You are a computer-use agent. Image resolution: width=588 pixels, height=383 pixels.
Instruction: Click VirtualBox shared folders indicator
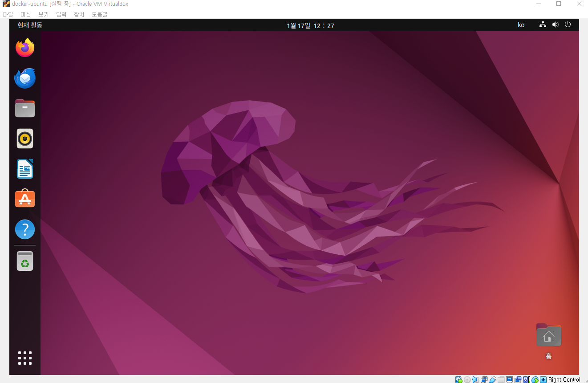pyautogui.click(x=501, y=379)
